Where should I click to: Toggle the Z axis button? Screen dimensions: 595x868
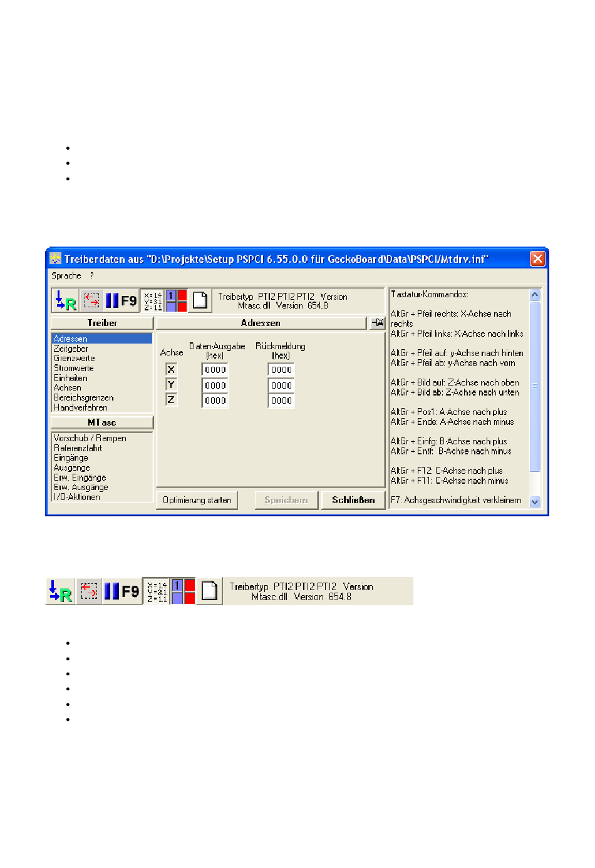[x=171, y=400]
